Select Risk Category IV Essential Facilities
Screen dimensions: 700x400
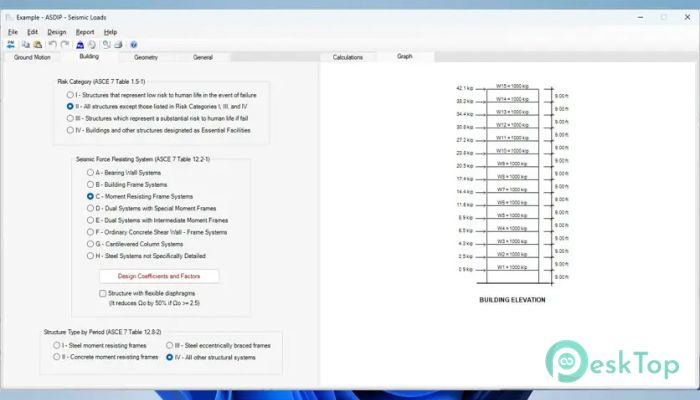click(x=70, y=129)
